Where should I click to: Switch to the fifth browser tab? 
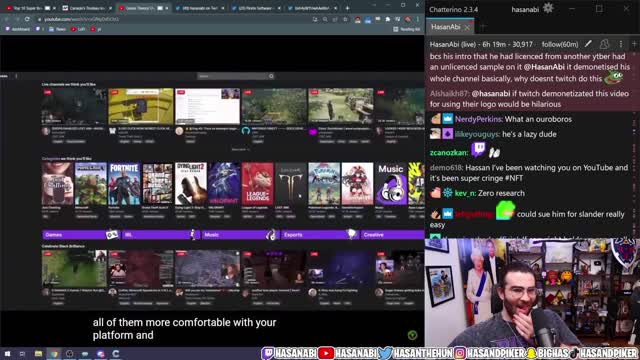pyautogui.click(x=255, y=8)
